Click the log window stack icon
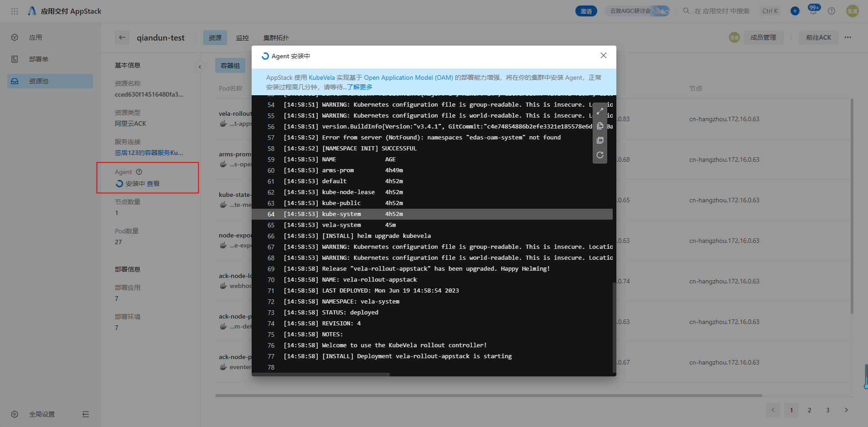The image size is (868, 427). click(x=600, y=140)
